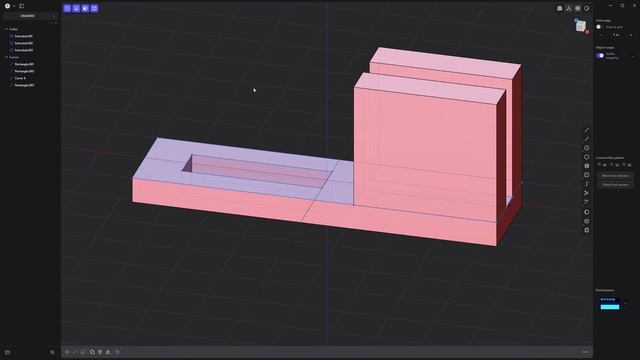The height and width of the screenshot is (360, 640).
Task: Click the second dimmed icon in bottom toolbar
Action: 75,352
